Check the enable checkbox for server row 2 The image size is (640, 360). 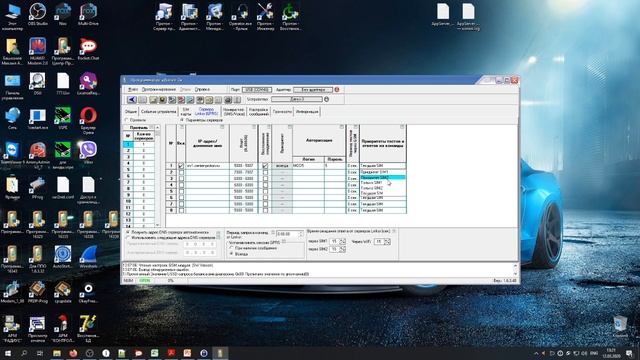(181, 172)
